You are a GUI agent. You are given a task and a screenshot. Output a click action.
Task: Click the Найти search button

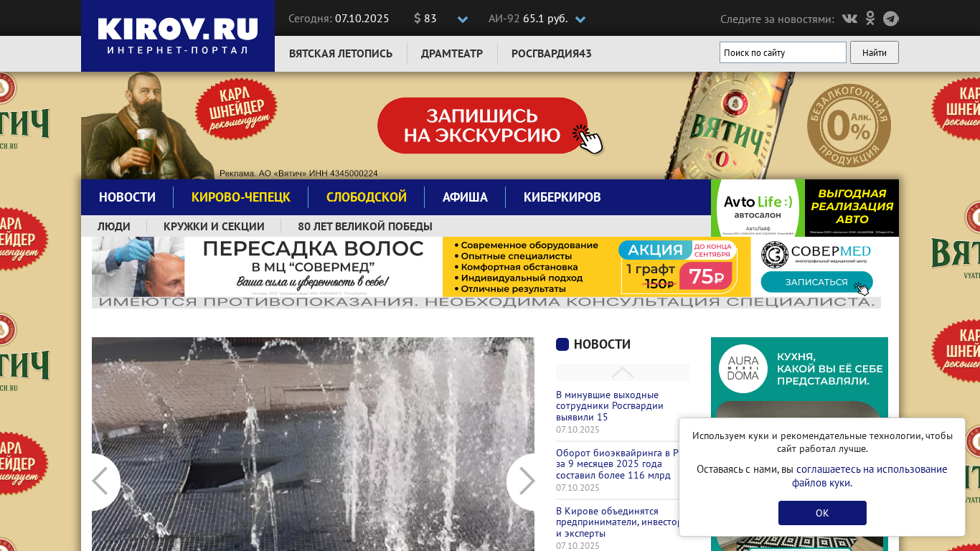875,52
